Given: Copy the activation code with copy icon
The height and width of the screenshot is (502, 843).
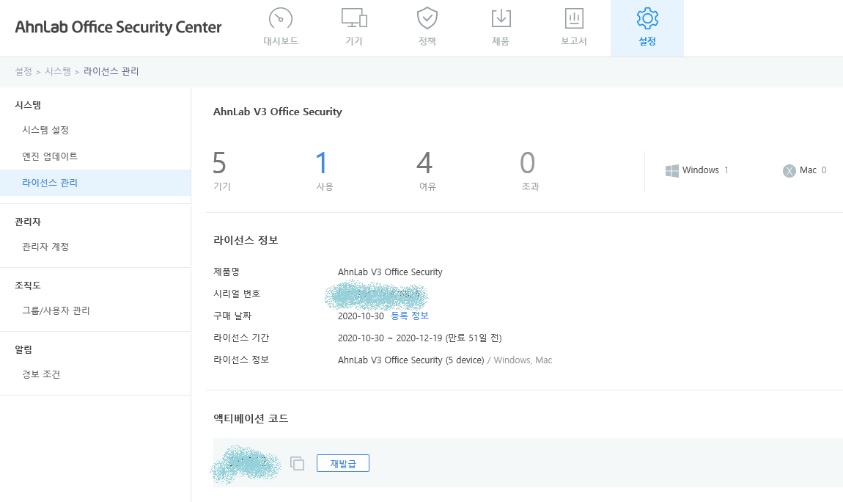Looking at the screenshot, I should (x=297, y=463).
